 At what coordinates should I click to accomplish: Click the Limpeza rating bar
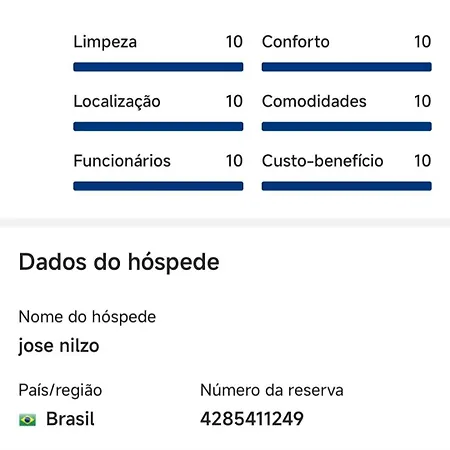[x=158, y=67]
